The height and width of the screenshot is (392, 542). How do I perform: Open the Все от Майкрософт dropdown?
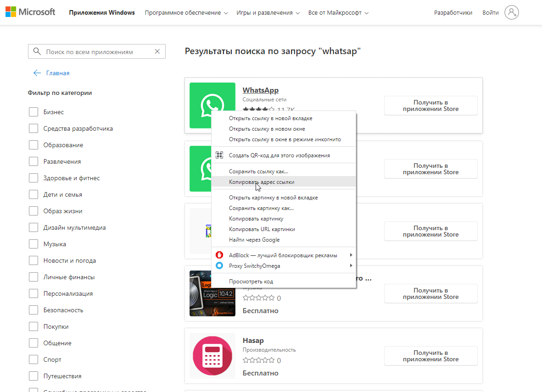338,13
